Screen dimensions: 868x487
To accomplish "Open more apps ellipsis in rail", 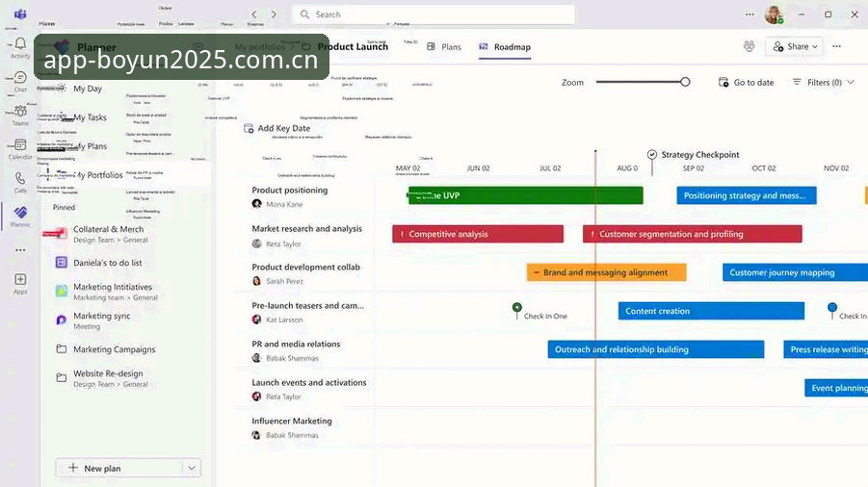I will pos(20,250).
